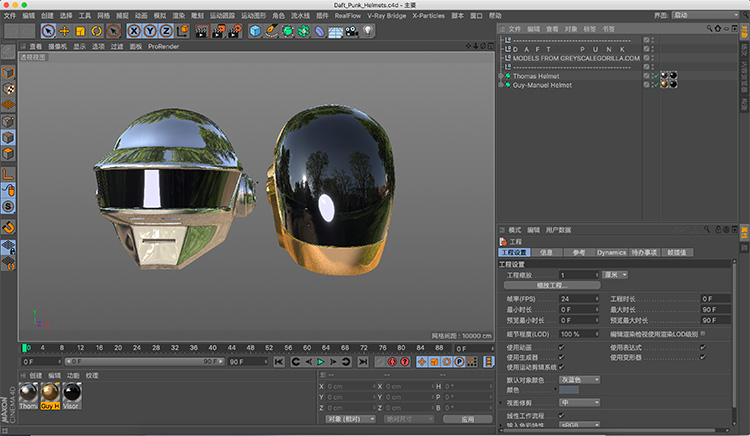This screenshot has height=436, width=750.
Task: Go to the end of timeline
Action: 363,362
